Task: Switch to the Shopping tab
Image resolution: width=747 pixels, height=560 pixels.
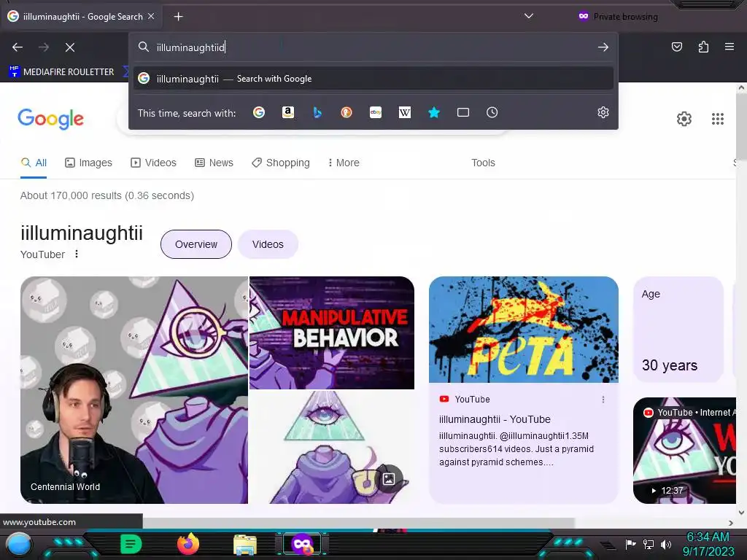Action: point(281,163)
